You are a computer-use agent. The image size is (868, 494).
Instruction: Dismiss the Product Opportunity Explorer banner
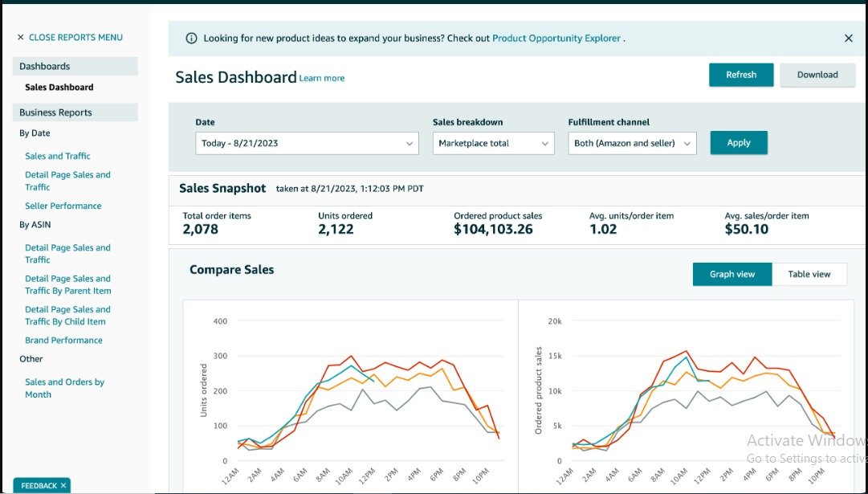[x=849, y=38]
